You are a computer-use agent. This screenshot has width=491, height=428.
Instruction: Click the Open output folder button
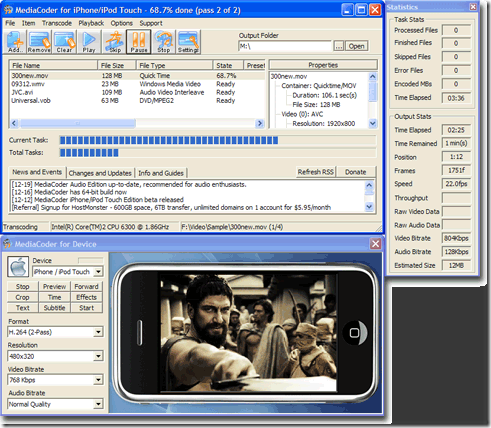356,46
